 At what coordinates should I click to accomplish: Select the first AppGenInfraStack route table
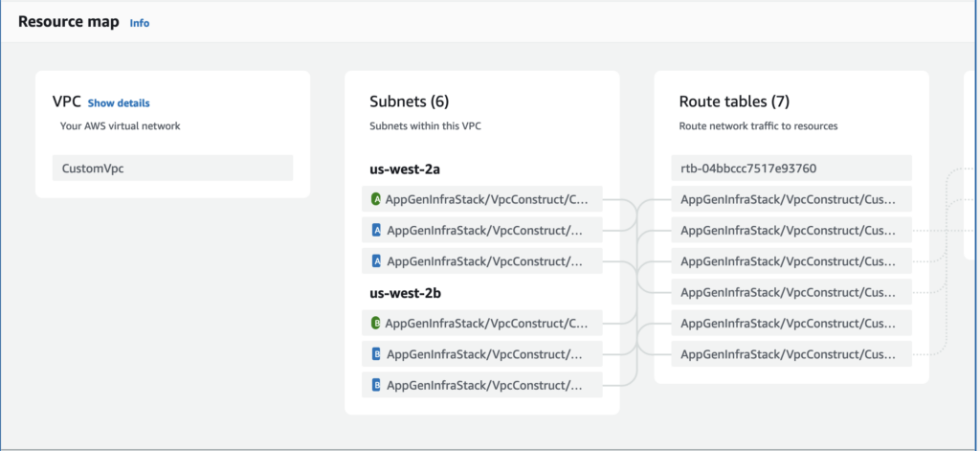tap(791, 199)
